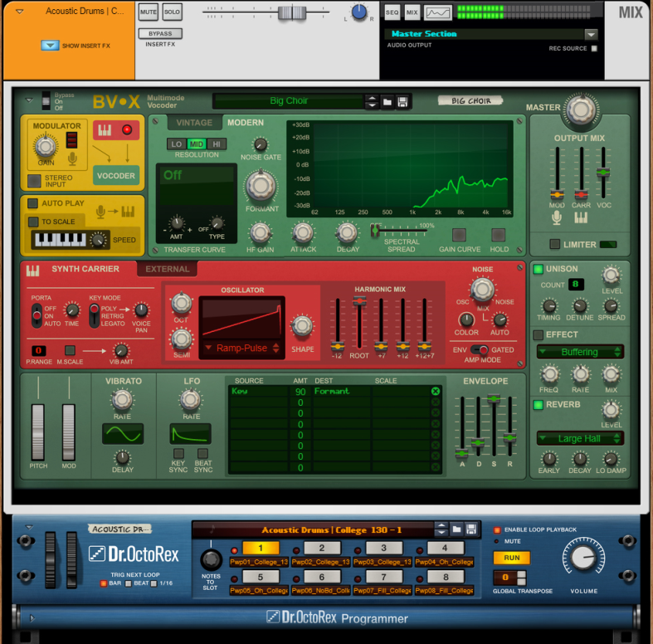Image resolution: width=653 pixels, height=644 pixels.
Task: Collapse the Acoustic Drums channel arrow
Action: tap(20, 12)
